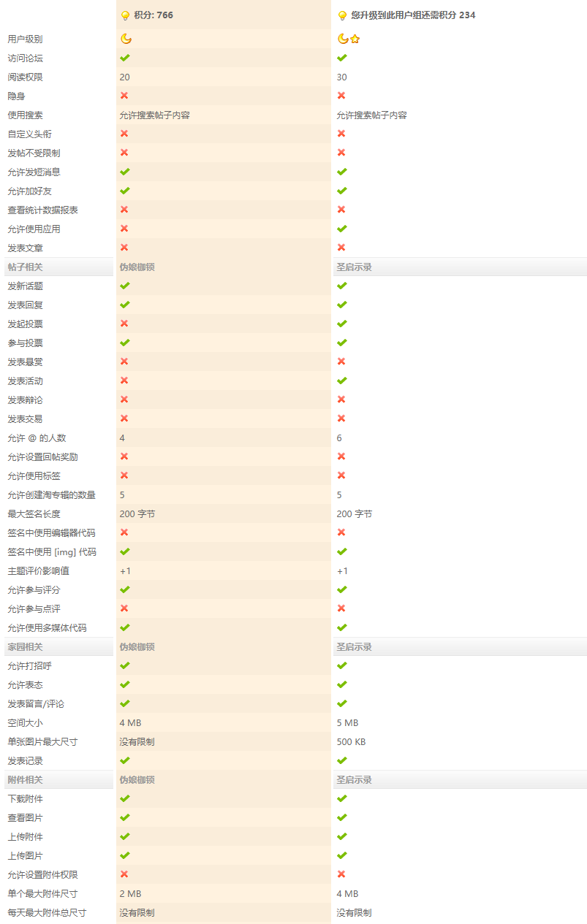This screenshot has height=924, width=587.
Task: Click 允许使用应用 red cross in 伪娘枷锁 column
Action: pos(124,229)
